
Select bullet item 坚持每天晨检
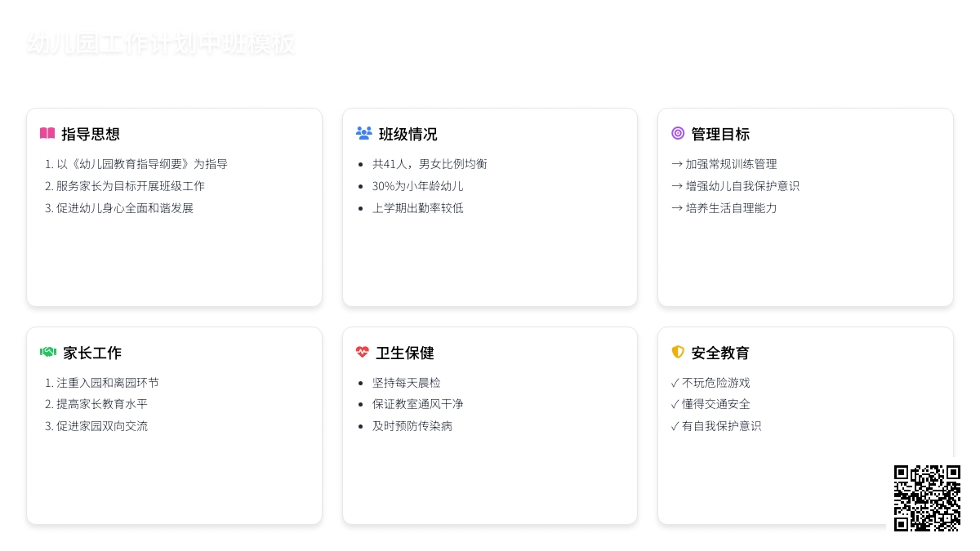(x=407, y=383)
